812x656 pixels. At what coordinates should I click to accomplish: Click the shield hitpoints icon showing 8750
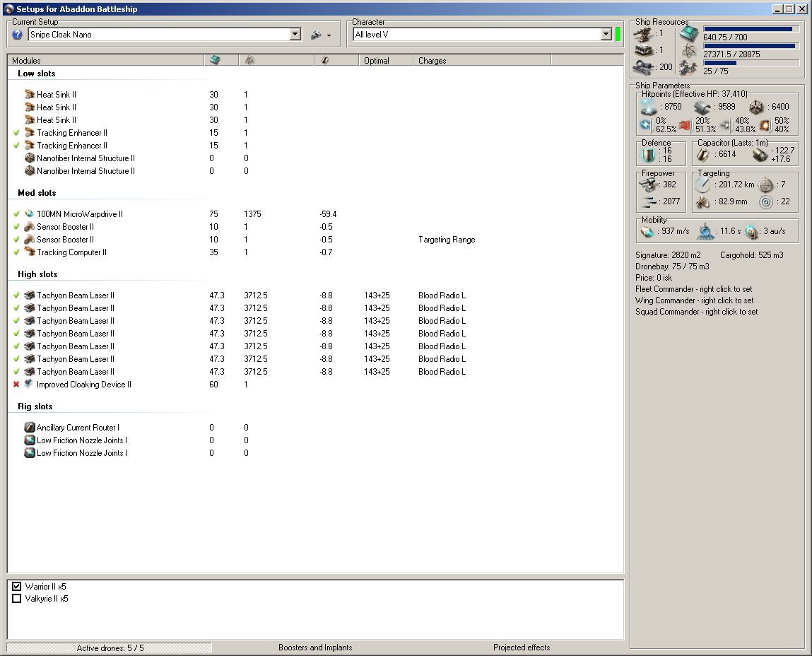tap(648, 107)
